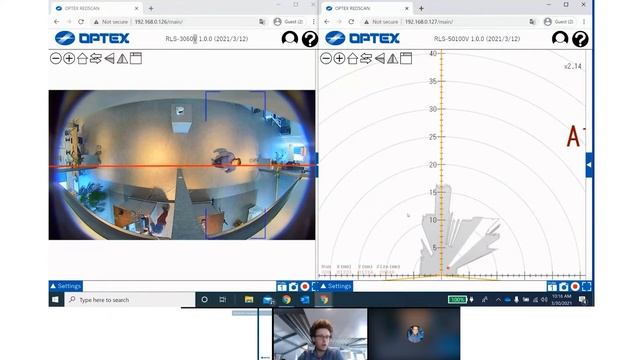
Task: Open the Windows Start menu
Action: pos(56,300)
